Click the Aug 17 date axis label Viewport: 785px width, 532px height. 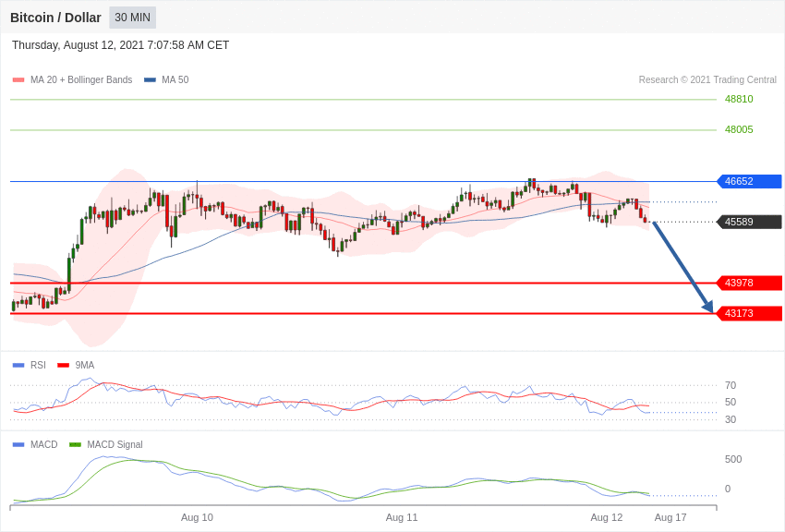(670, 517)
